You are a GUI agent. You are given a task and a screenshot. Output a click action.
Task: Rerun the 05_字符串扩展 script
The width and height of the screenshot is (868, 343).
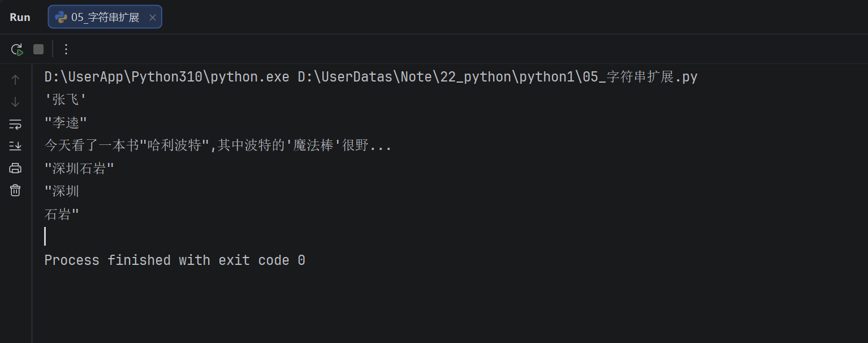click(17, 49)
